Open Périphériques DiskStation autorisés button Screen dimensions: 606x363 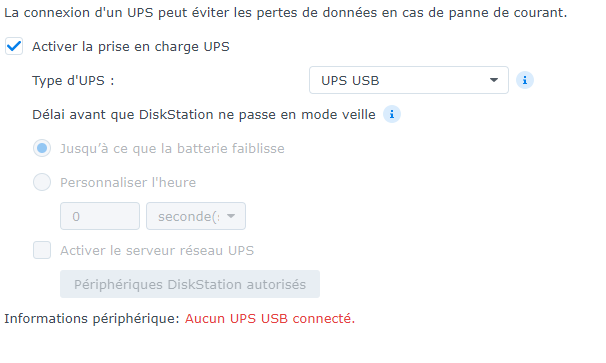190,284
